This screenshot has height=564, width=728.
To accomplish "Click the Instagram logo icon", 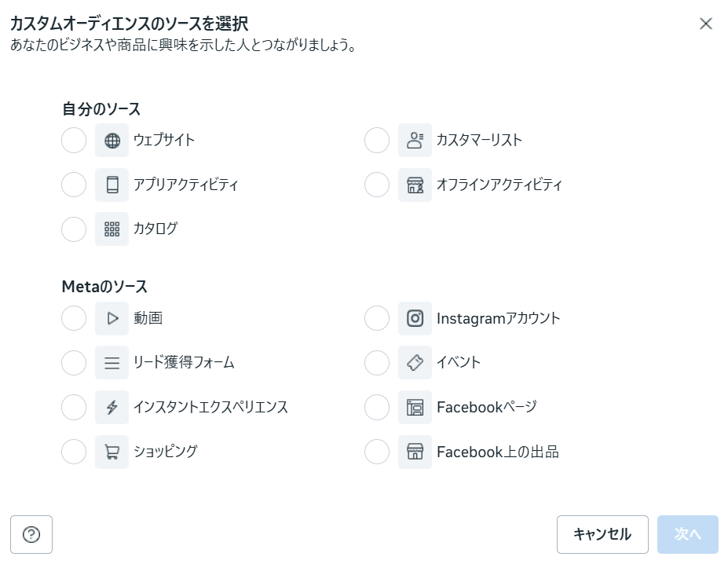I will 415,319.
